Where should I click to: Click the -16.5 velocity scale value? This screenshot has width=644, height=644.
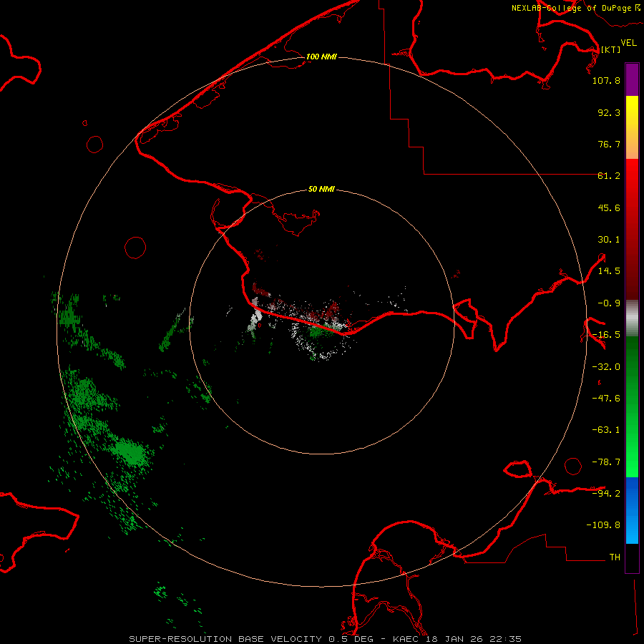click(x=606, y=335)
